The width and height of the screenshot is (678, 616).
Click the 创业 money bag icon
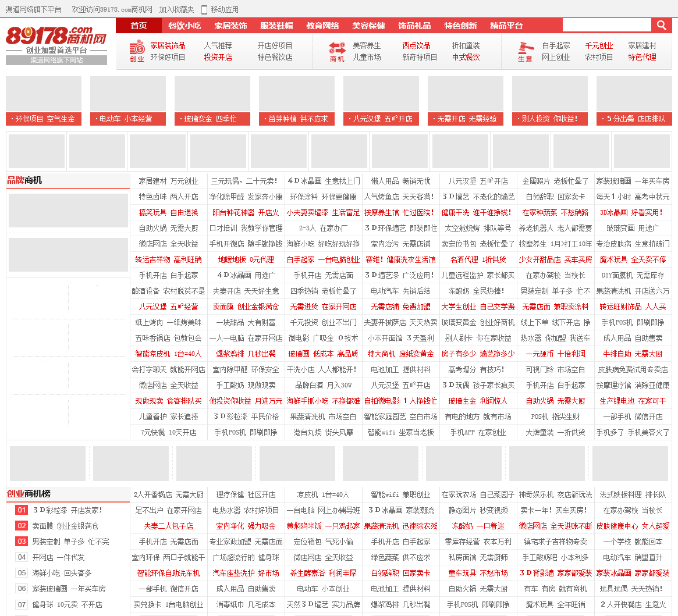137,51
